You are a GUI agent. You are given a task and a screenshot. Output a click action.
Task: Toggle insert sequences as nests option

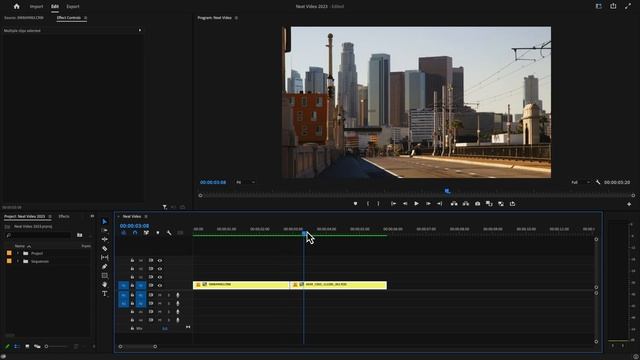(124, 233)
